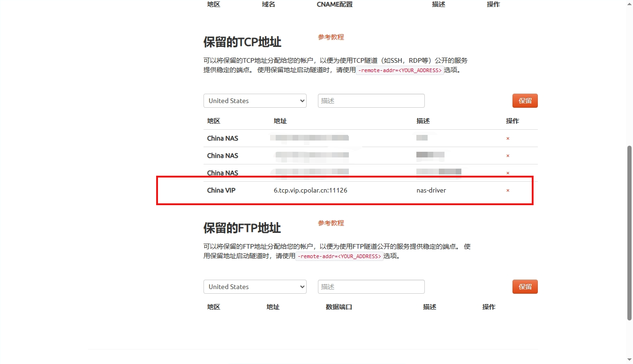Expand the FTP region dropdown showing United States
Viewport: 633px width, 364px height.
[255, 287]
